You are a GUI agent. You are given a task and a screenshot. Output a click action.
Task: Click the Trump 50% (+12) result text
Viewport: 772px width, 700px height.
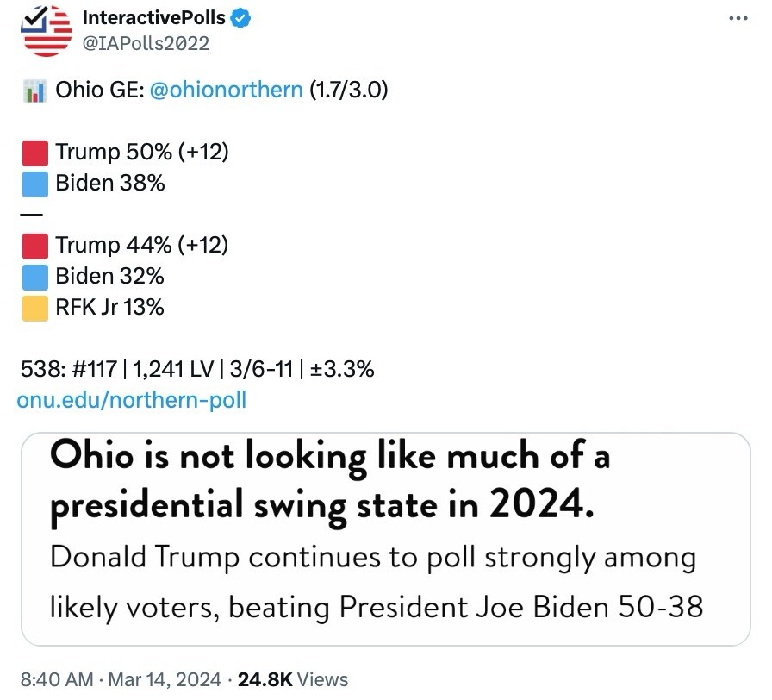[x=142, y=152]
